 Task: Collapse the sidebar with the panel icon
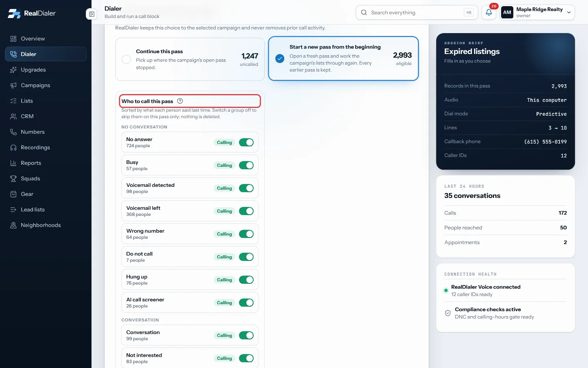click(x=91, y=14)
